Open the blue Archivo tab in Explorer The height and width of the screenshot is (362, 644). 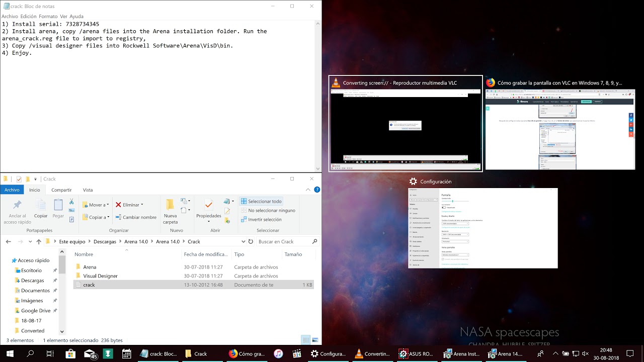(x=12, y=190)
